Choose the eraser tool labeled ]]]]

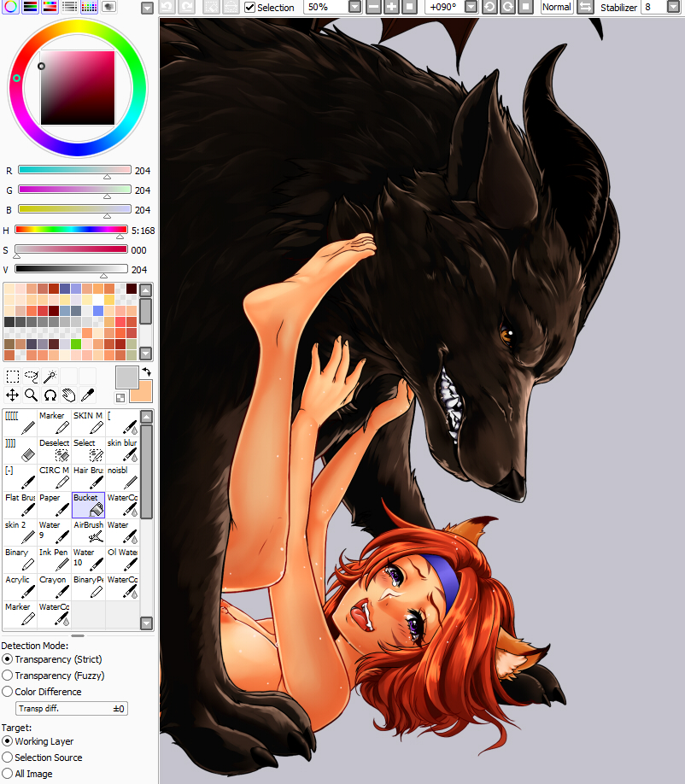coord(20,450)
